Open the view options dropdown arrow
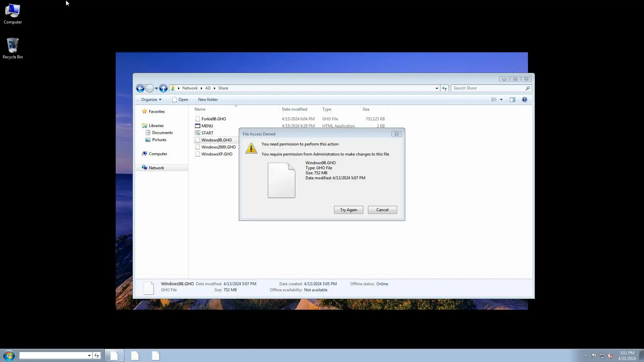Viewport: 644px width, 362px height. 501,100
